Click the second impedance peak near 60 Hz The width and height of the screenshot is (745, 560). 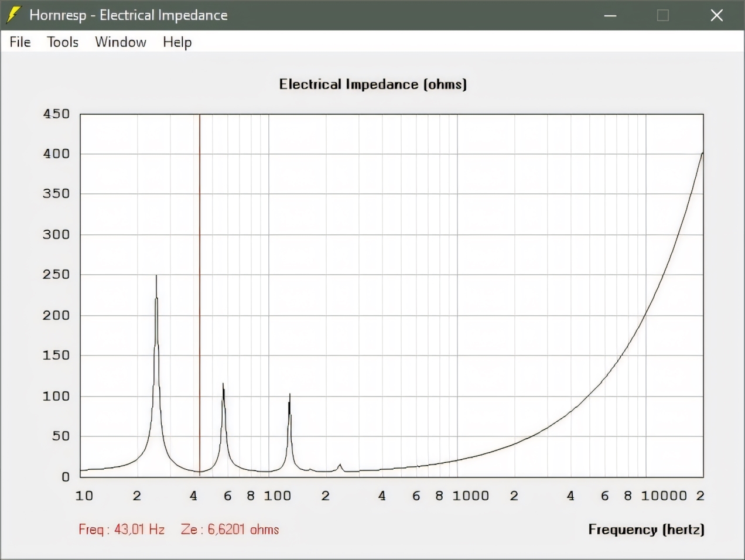pos(223,385)
